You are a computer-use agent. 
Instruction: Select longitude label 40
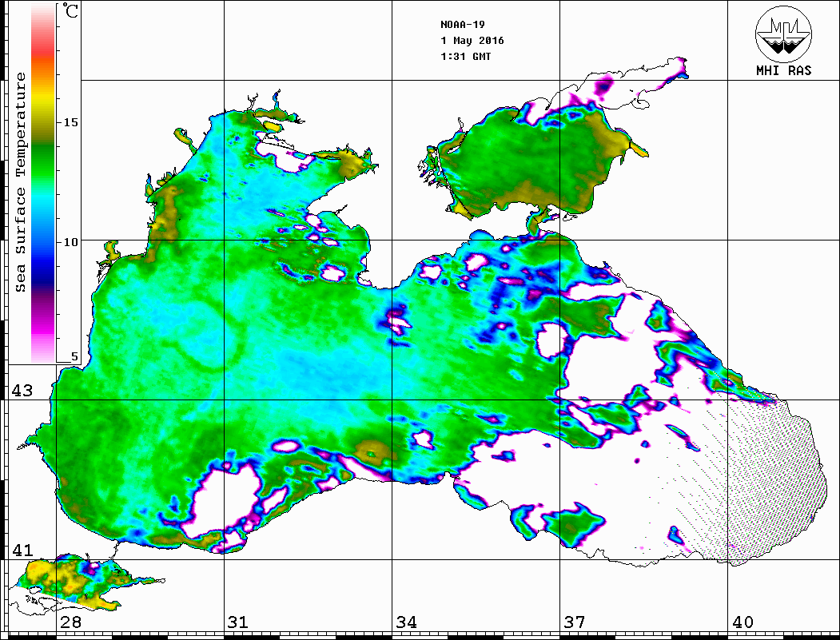coord(742,622)
